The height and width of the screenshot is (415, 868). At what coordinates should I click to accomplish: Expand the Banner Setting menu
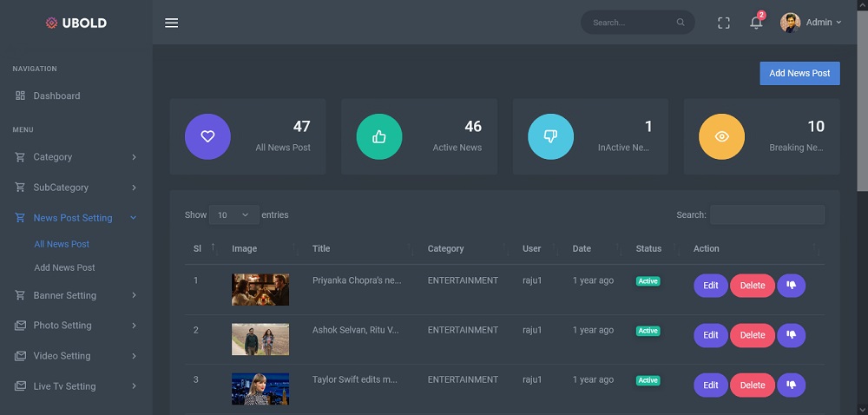pos(134,295)
